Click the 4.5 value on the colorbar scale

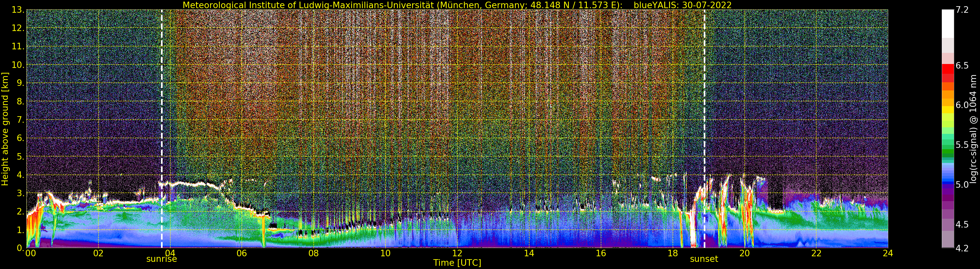pos(962,224)
